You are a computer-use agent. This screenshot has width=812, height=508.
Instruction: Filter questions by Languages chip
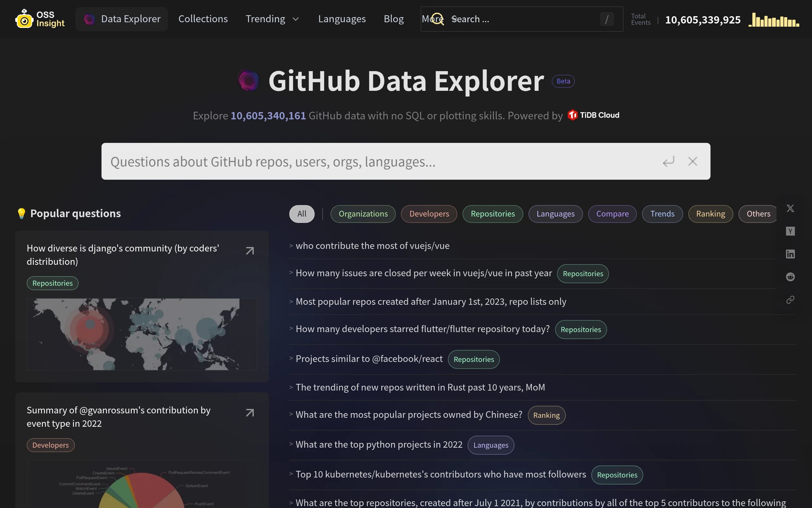555,214
